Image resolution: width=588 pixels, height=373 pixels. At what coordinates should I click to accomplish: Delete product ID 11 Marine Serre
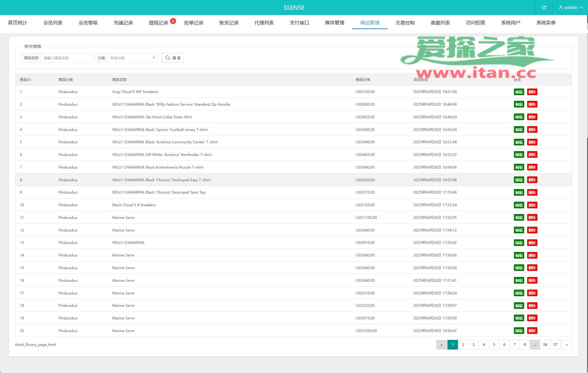pos(532,218)
